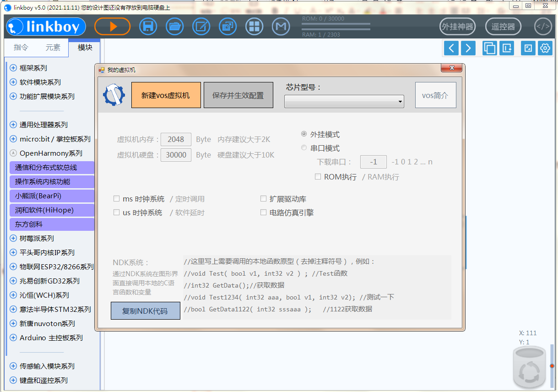Switch to 元素 tab
Screen dimensions: 558x392
click(x=53, y=47)
